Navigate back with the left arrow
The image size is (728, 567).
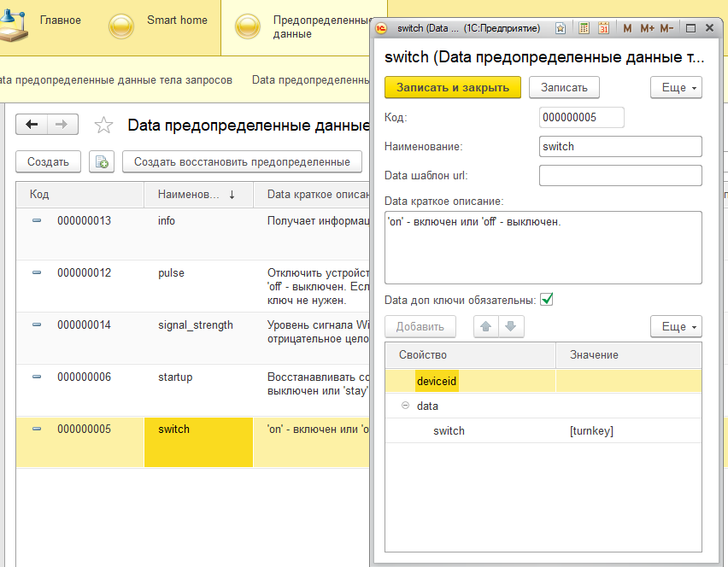32,125
